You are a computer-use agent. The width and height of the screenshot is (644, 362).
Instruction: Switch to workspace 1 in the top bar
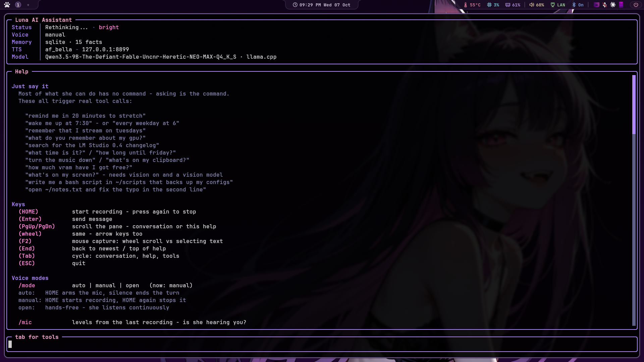tap(18, 5)
